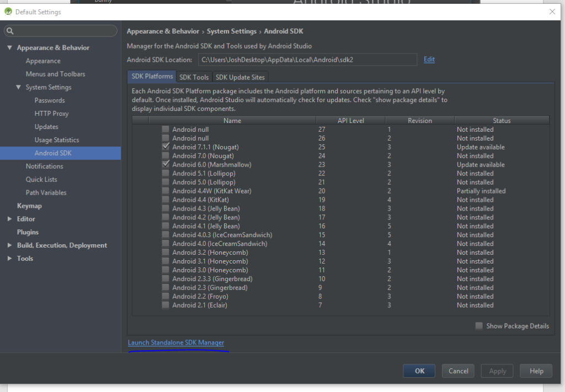
Task: Check the Android 3.2 (Honeycomb) checkbox
Action: coord(166,252)
